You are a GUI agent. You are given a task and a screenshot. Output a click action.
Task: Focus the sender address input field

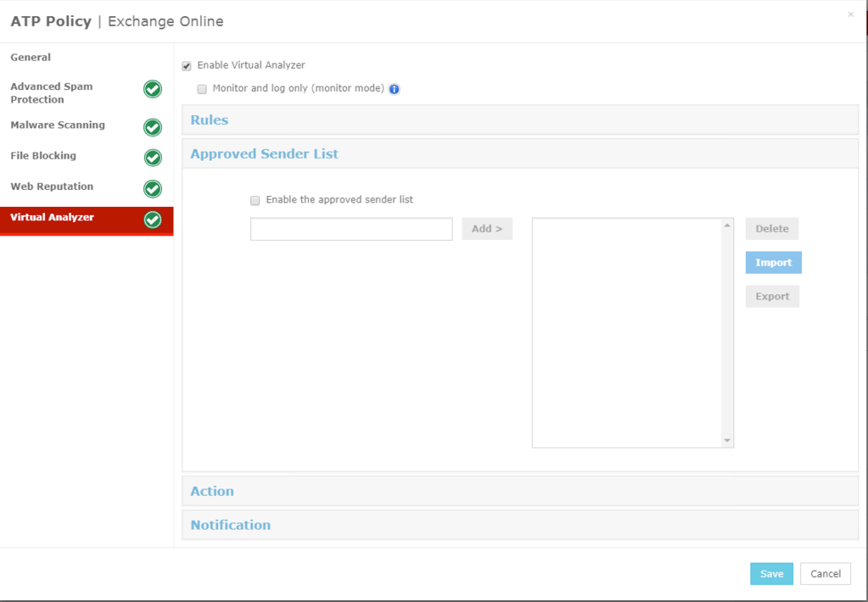click(351, 229)
